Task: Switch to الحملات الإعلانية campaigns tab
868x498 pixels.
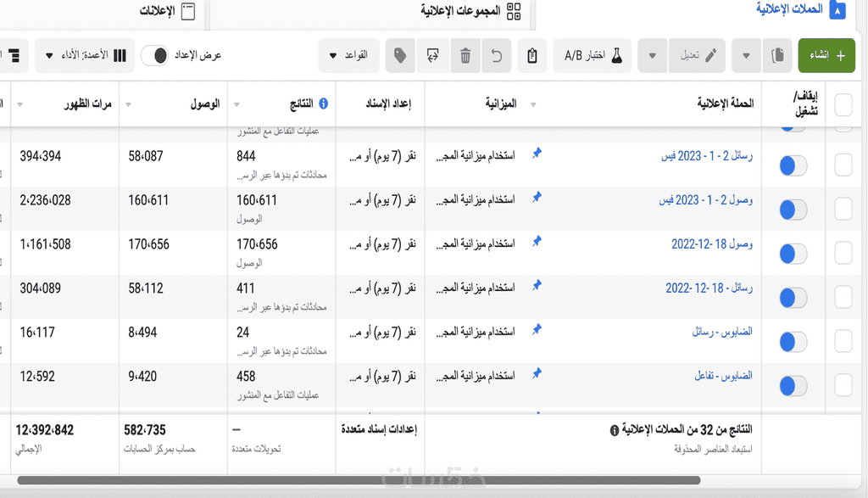Action: (800, 10)
